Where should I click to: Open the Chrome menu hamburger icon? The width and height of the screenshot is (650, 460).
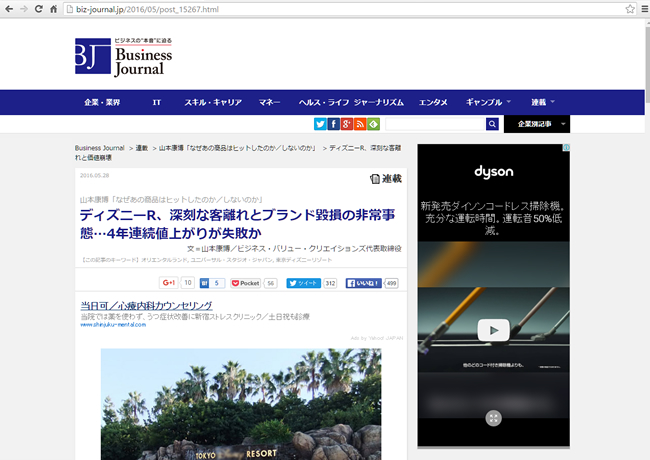click(x=643, y=9)
